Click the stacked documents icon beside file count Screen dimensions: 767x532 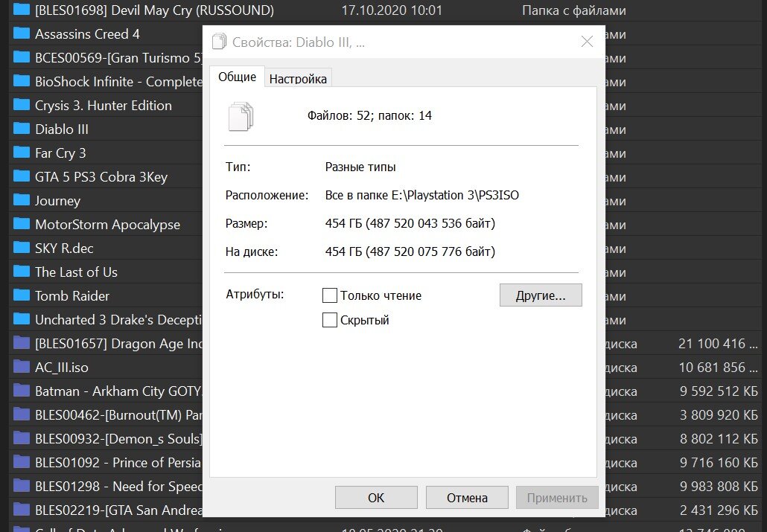(x=241, y=116)
